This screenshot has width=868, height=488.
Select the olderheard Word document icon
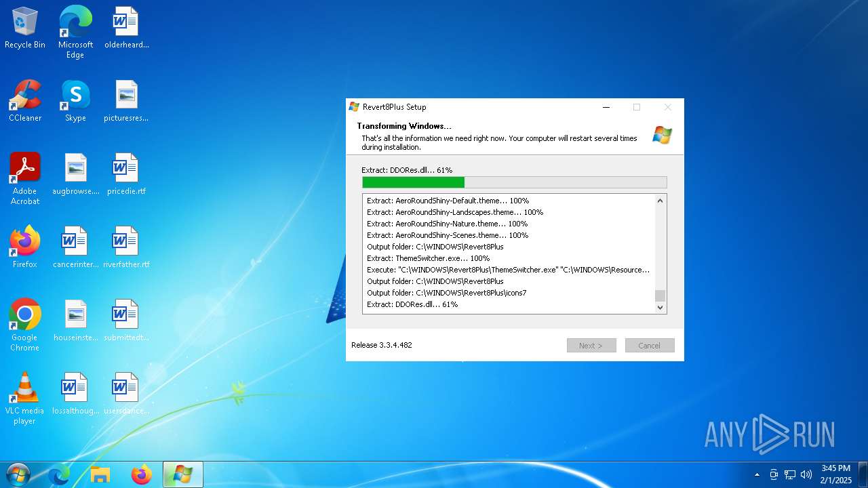[126, 28]
